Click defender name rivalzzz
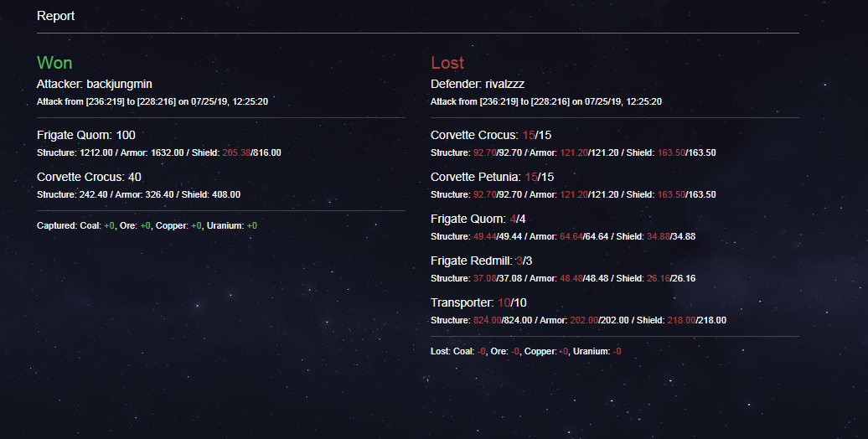 click(x=505, y=84)
